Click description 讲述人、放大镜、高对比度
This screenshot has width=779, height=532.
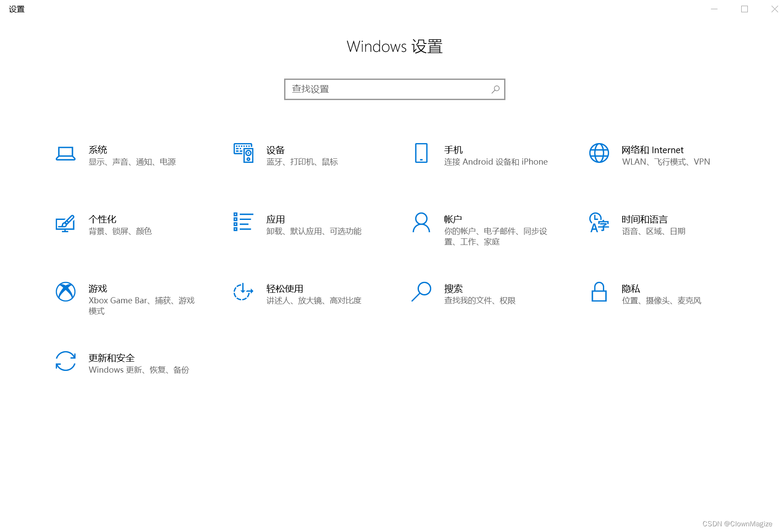[x=314, y=301]
